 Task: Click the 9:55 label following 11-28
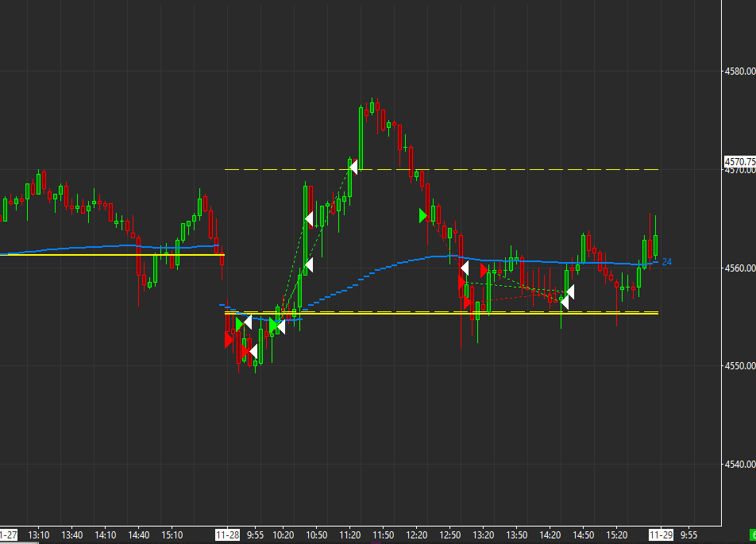pos(256,534)
